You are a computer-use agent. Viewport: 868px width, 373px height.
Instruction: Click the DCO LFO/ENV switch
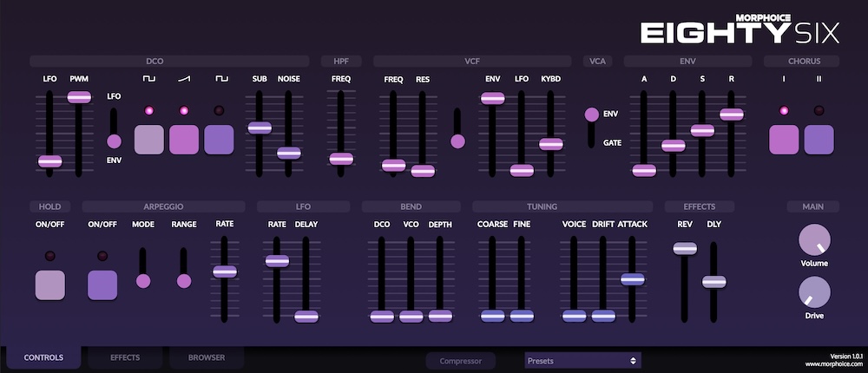[x=114, y=141]
